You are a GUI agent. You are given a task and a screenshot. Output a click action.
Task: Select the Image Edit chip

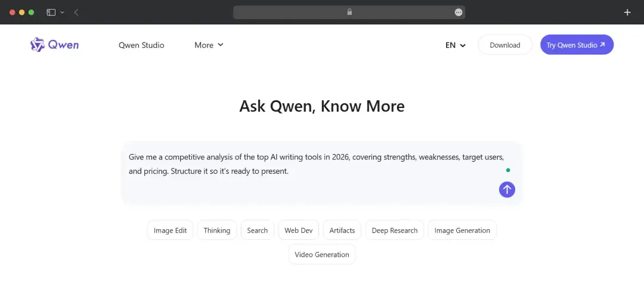click(x=170, y=230)
